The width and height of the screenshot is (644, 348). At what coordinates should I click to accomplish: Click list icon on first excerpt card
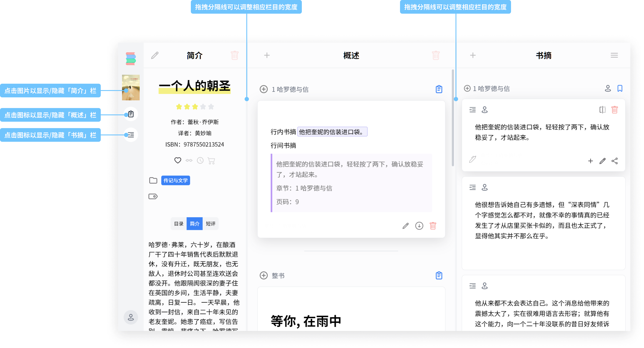coord(473,110)
